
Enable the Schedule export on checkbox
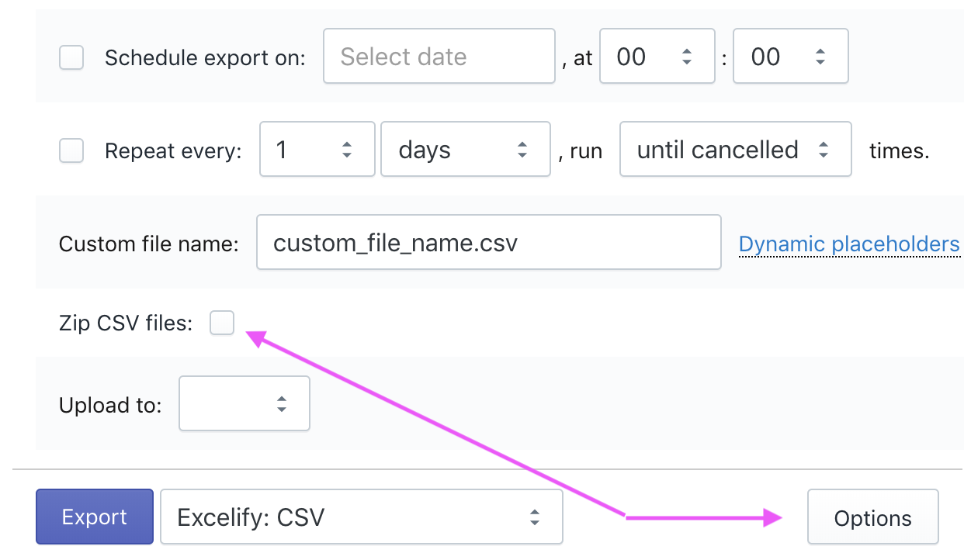[x=71, y=57]
